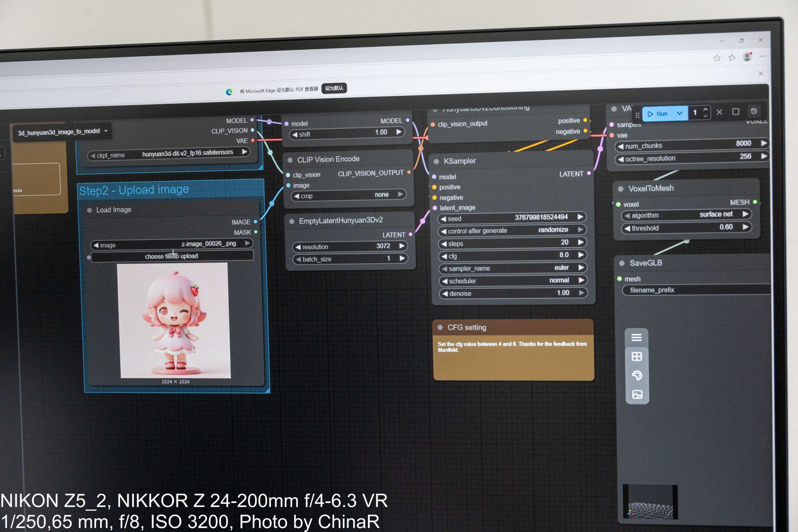Click the palette icon in side panel
The image size is (798, 532).
point(637,375)
